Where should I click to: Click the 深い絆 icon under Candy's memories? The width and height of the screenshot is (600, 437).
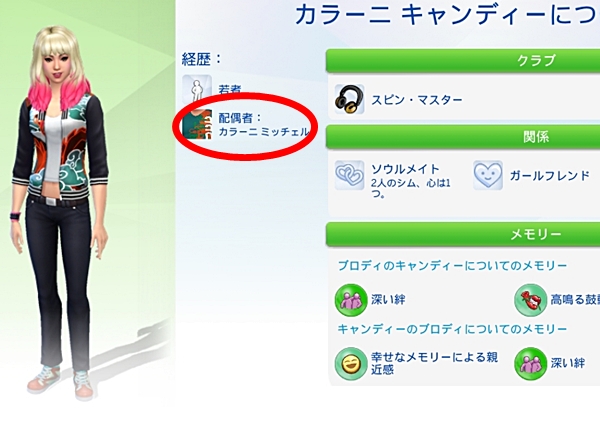[530, 364]
